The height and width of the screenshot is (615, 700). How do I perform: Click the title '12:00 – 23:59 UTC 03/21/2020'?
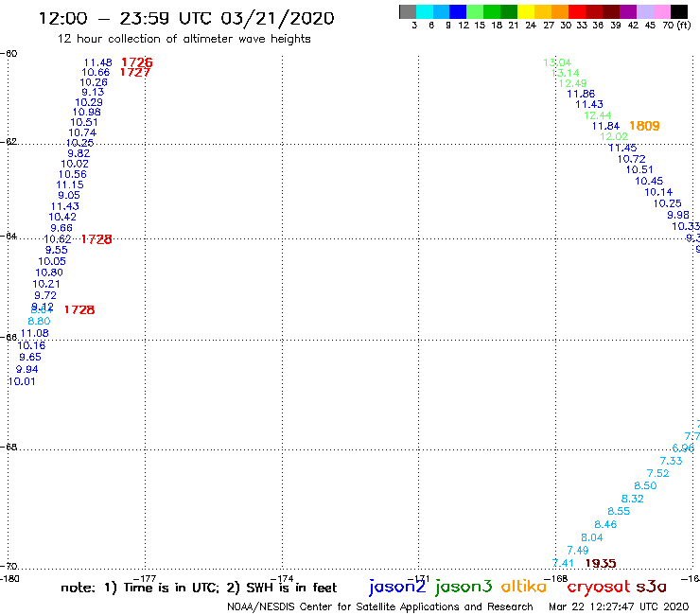(186, 19)
